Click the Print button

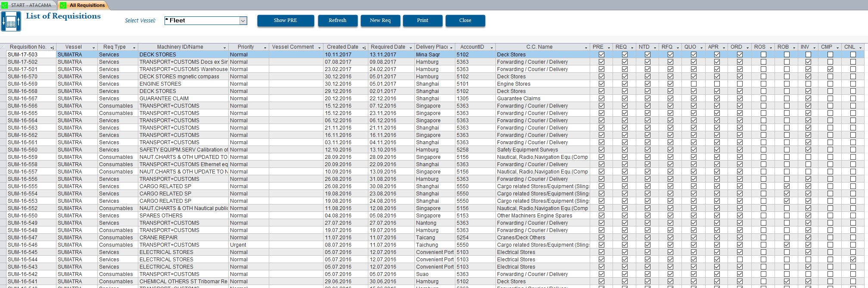coord(423,21)
